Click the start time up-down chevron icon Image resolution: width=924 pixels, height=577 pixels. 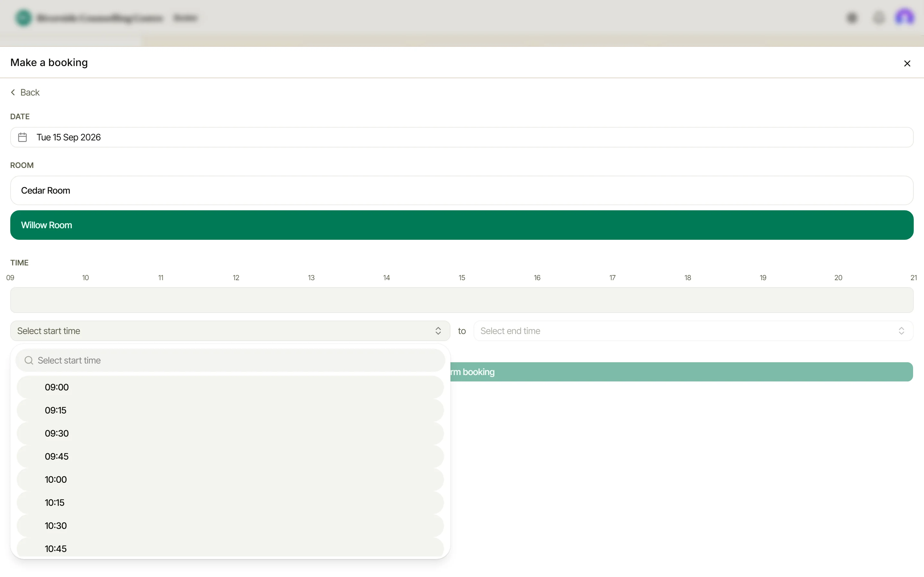438,331
